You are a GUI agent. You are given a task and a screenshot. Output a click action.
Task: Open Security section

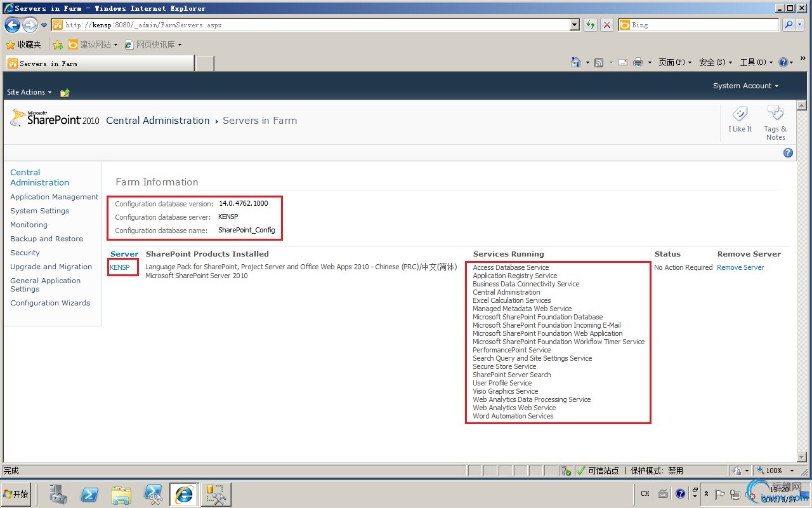tap(25, 253)
